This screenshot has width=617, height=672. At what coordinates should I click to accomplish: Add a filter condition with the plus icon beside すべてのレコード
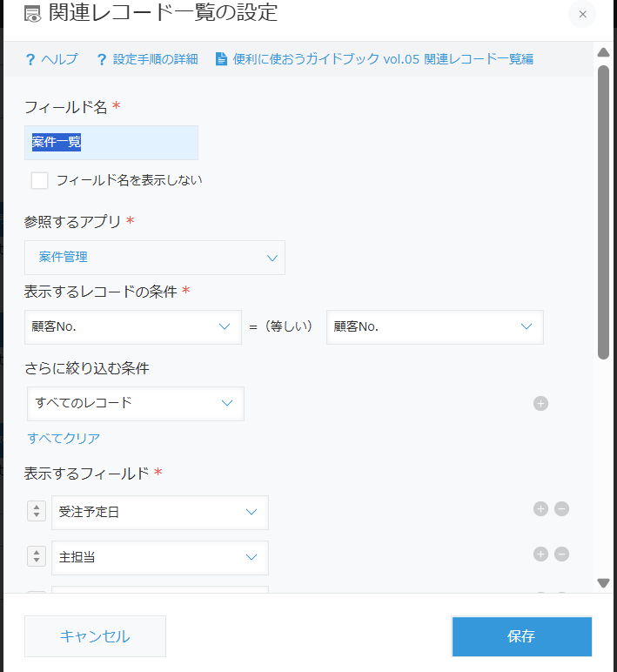pos(540,403)
